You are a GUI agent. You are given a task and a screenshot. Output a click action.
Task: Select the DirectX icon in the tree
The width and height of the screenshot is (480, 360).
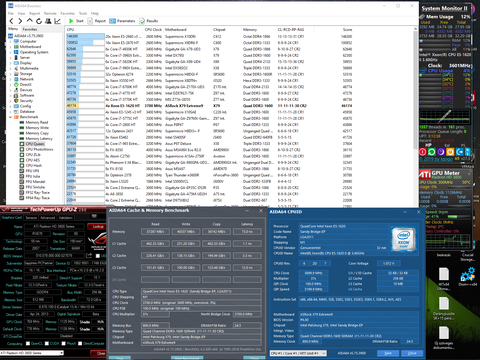pos(16,85)
